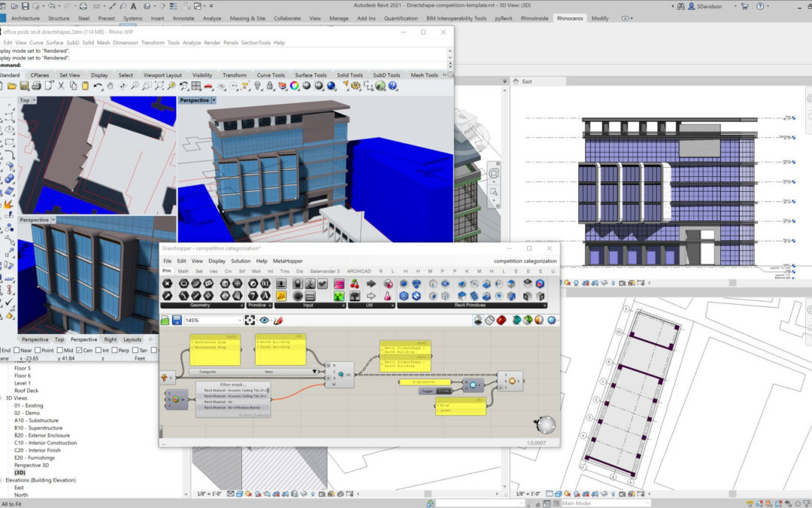This screenshot has height=508, width=812.
Task: Click the red preview shaded icon in Grasshopper toolbar
Action: point(501,321)
